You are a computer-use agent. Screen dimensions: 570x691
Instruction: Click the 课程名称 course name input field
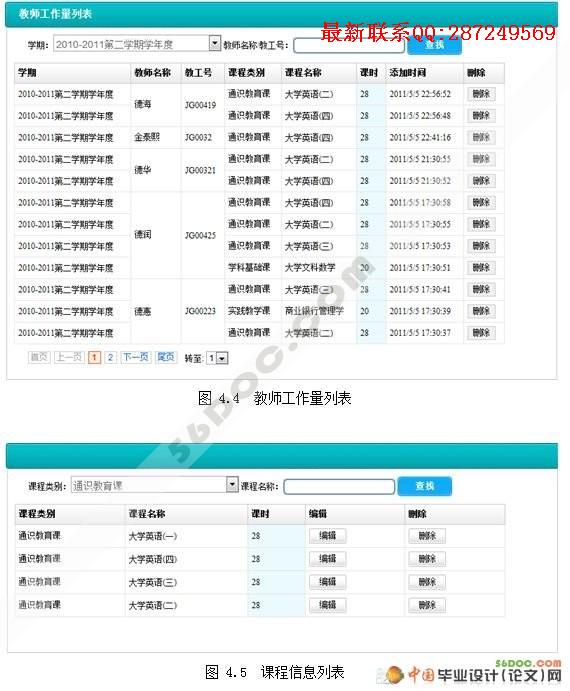coord(339,487)
